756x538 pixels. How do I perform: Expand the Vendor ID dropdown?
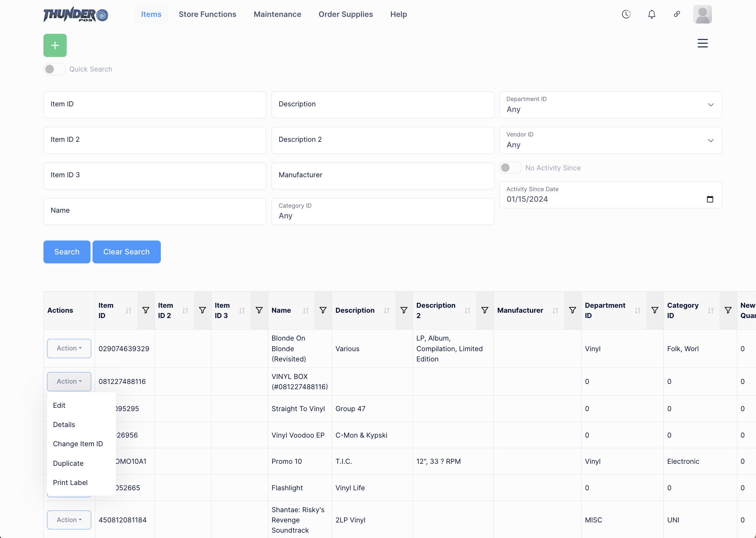711,140
